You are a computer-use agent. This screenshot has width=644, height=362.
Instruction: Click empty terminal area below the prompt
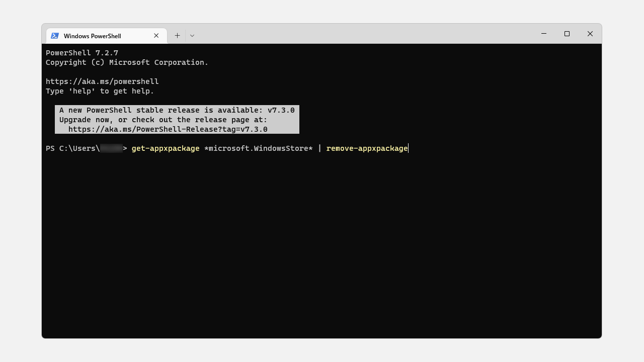(x=322, y=246)
